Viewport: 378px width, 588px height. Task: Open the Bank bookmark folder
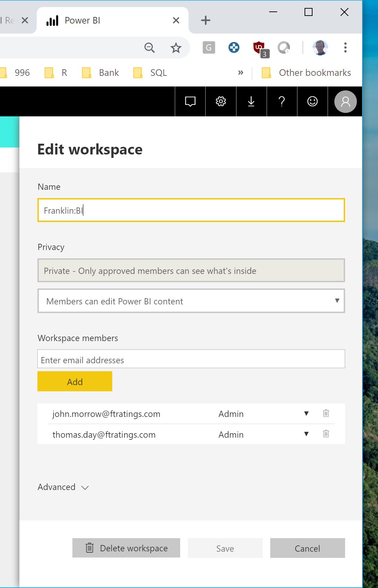(100, 73)
